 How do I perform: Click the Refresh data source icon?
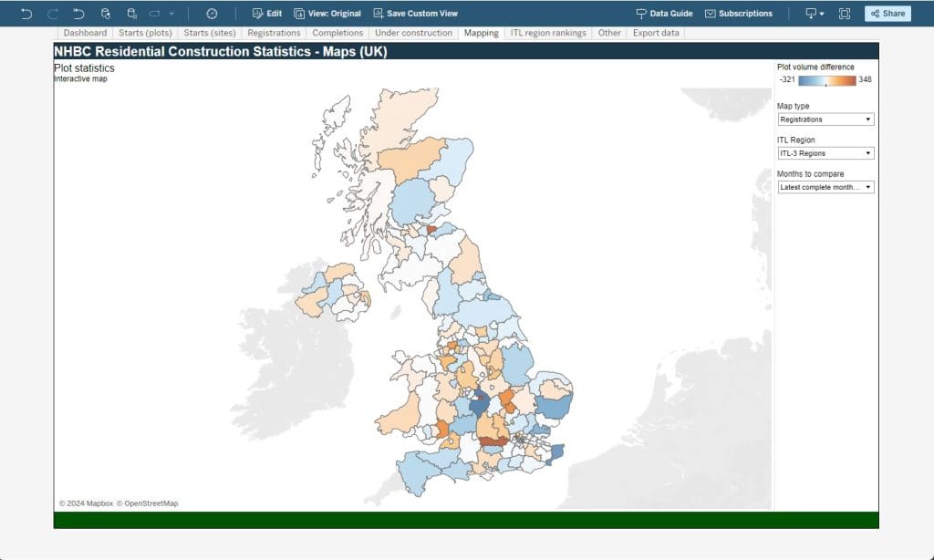[x=106, y=14]
